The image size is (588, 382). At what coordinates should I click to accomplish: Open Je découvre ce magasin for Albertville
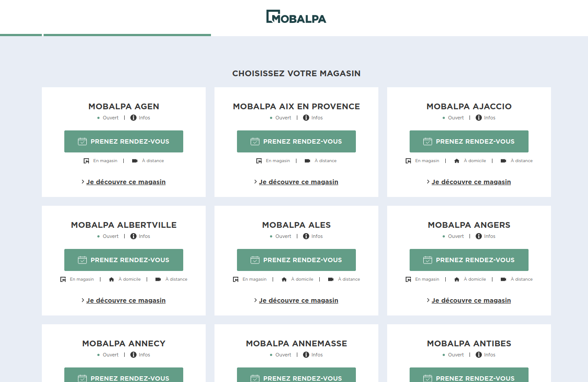coord(126,300)
